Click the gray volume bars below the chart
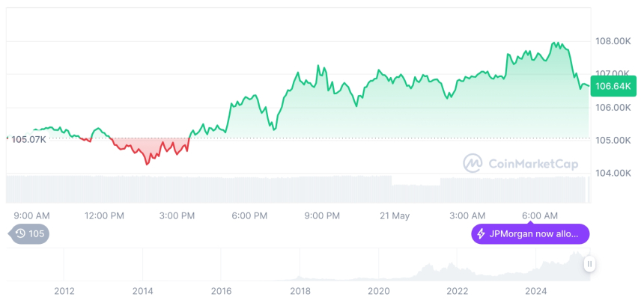Image resolution: width=644 pixels, height=300 pixels. pos(225,189)
